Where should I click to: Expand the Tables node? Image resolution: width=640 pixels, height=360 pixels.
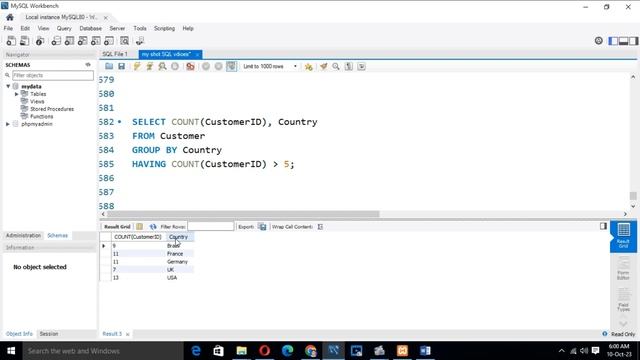(x=17, y=94)
